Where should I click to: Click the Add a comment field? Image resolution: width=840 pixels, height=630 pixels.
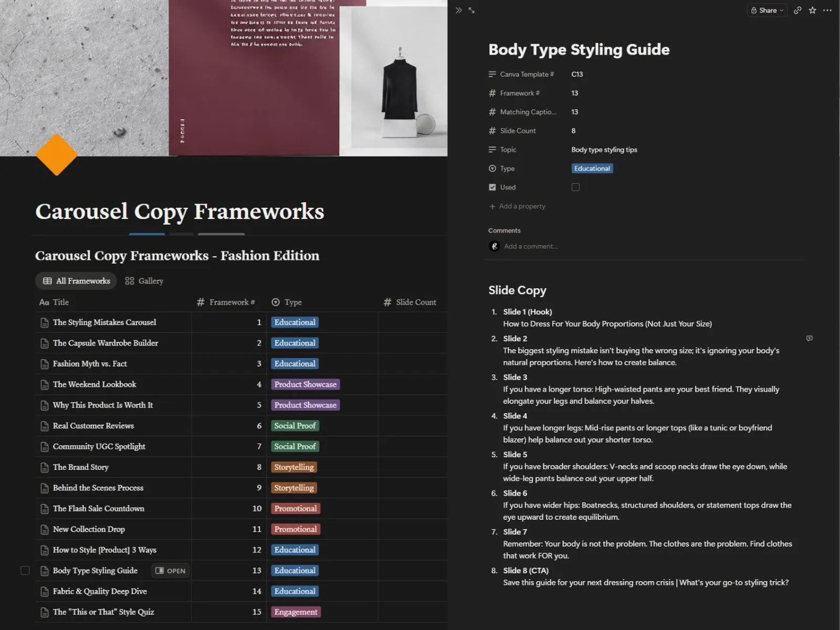tap(531, 246)
